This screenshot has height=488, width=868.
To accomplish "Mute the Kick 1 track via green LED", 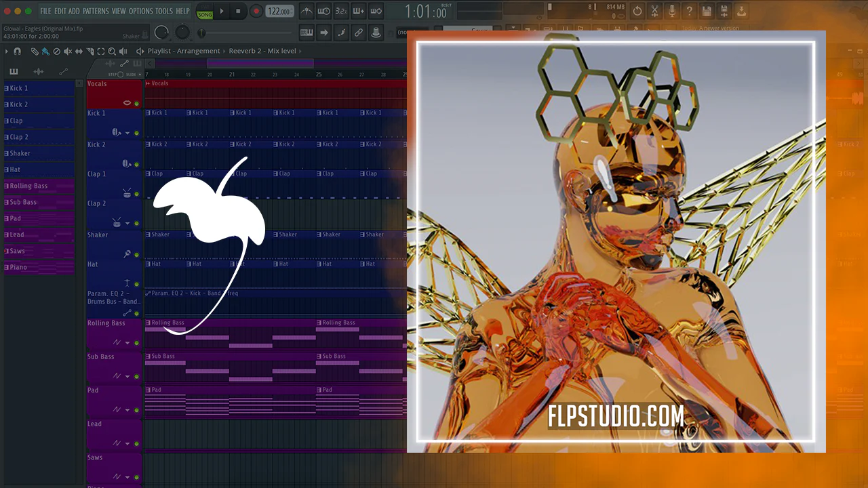I will click(136, 133).
